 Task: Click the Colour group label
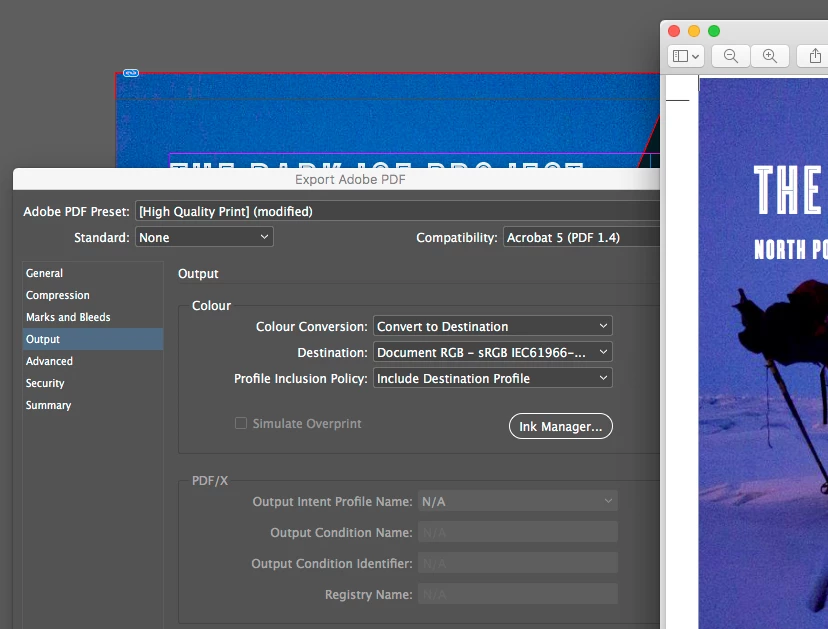pos(211,306)
